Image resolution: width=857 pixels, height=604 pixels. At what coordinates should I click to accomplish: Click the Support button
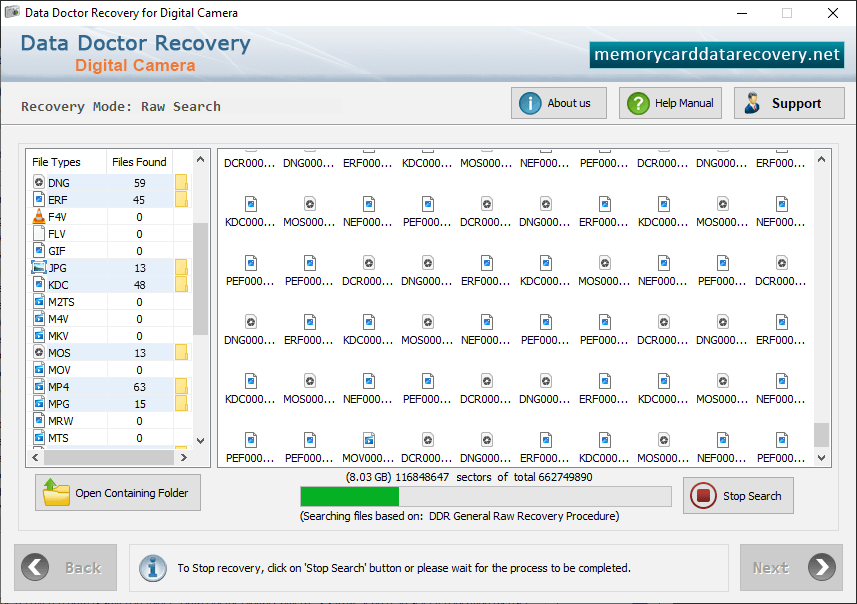(x=789, y=103)
